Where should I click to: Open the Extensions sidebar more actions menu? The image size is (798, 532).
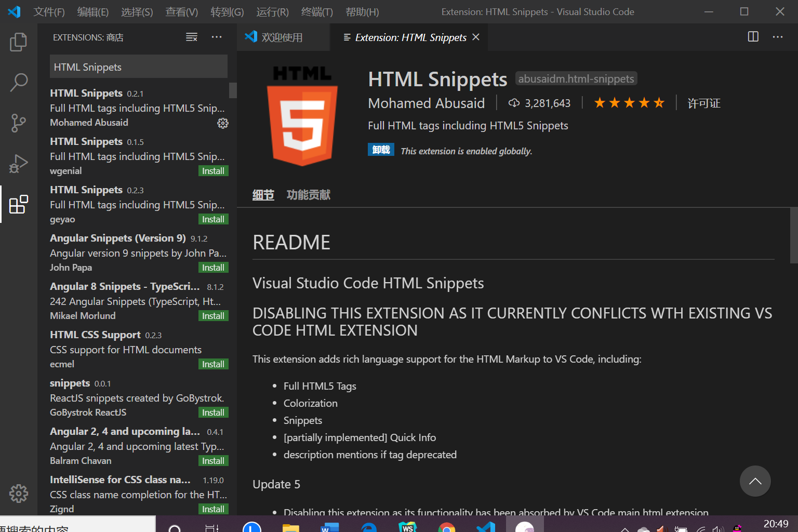(217, 37)
